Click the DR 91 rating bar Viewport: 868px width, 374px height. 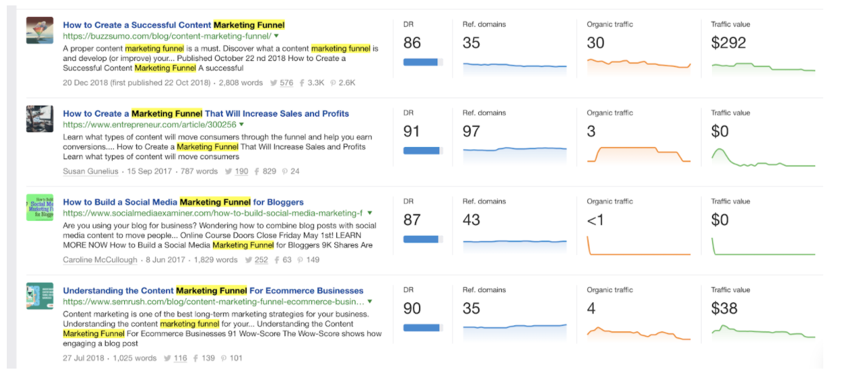click(423, 150)
